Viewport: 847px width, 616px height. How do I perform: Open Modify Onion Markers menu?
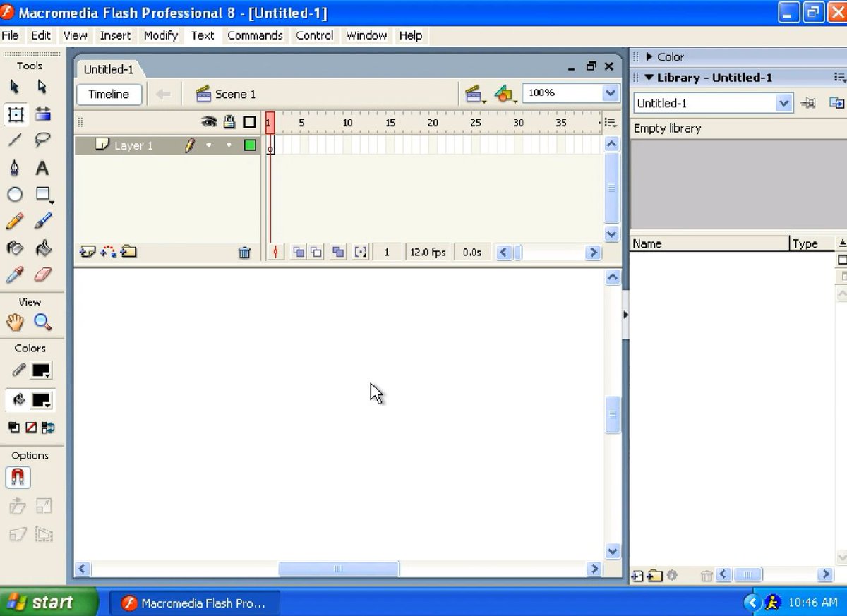(361, 252)
